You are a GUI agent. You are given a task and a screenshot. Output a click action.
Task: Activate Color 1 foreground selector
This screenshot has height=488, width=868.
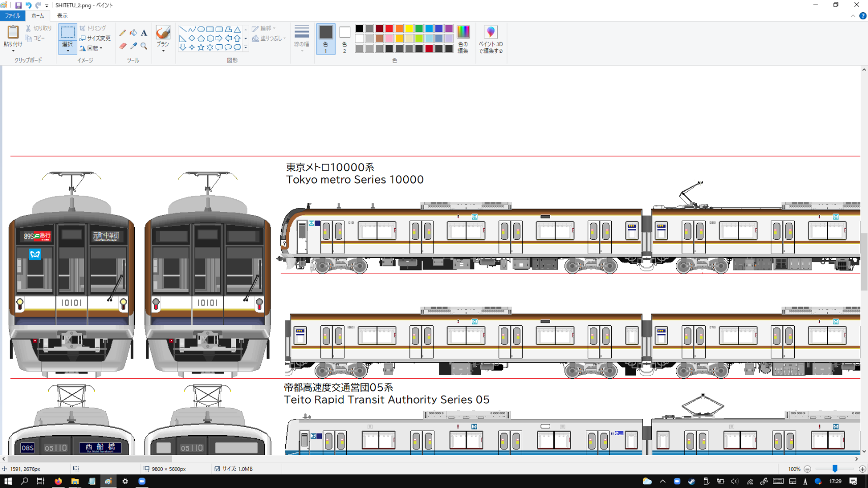[325, 39]
